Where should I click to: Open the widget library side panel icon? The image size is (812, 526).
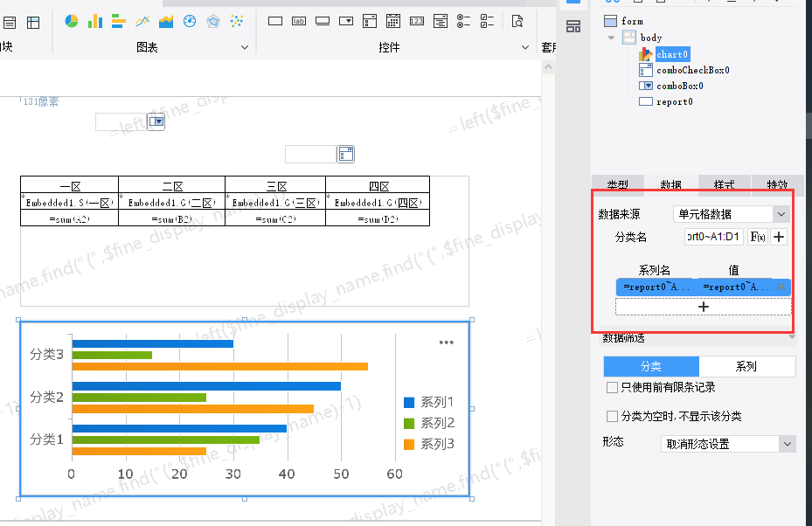point(573,26)
